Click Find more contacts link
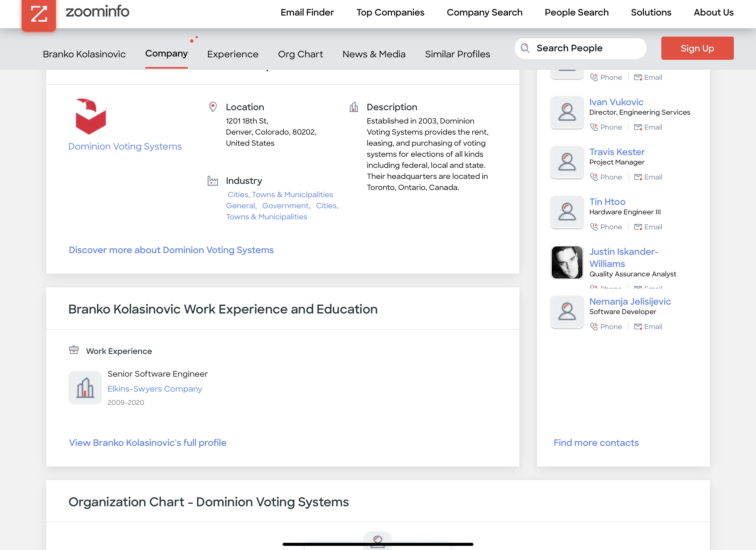This screenshot has height=550, width=756. [x=596, y=443]
